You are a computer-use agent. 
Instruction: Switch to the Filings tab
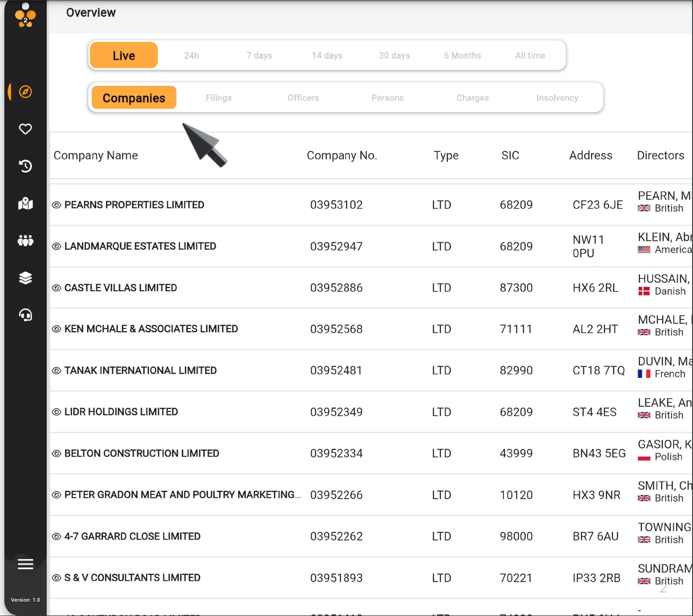click(218, 98)
